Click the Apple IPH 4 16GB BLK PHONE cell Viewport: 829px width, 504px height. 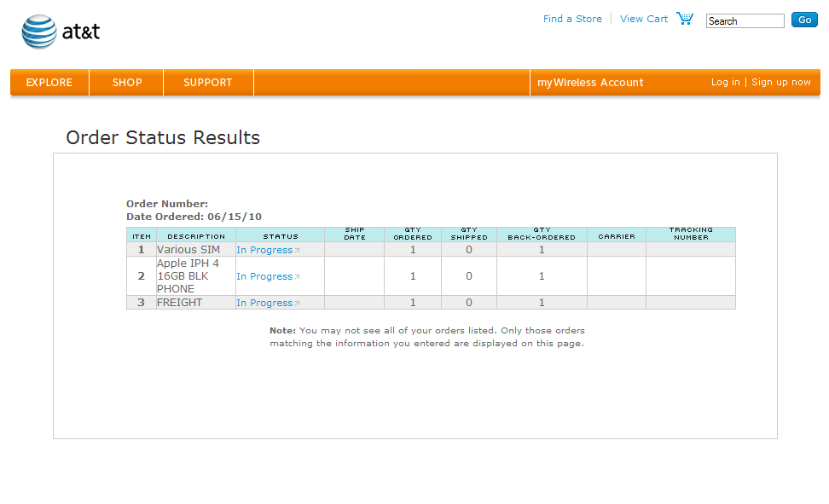click(x=195, y=276)
